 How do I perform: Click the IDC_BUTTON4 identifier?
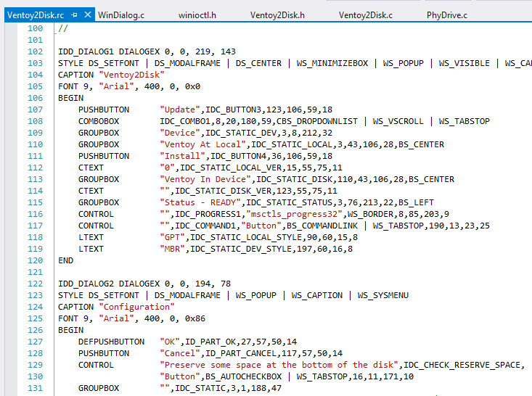click(238, 156)
